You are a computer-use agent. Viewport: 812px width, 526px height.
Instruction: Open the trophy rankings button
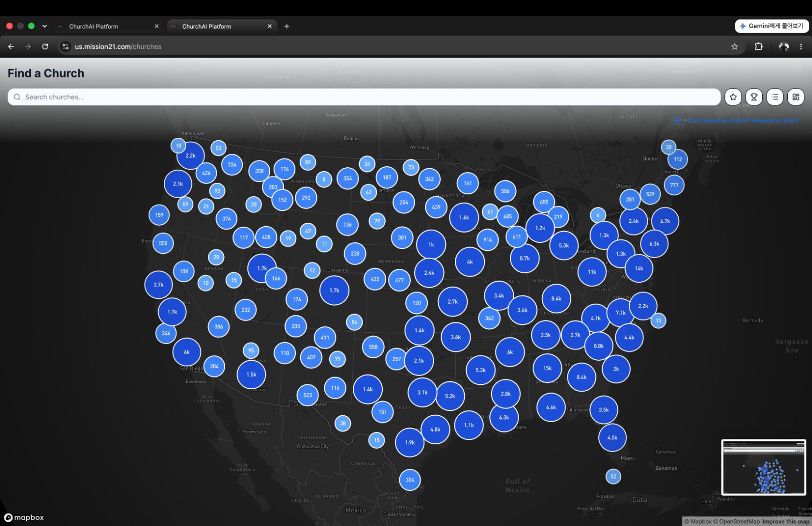coord(754,97)
